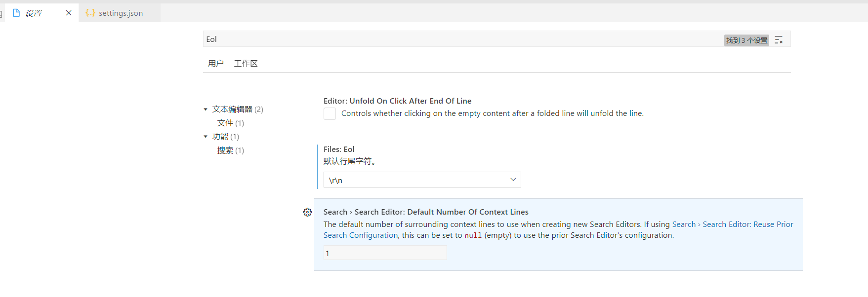Image resolution: width=868 pixels, height=297 pixels.
Task: Focus the settings search box containing Eol
Action: pyautogui.click(x=445, y=39)
